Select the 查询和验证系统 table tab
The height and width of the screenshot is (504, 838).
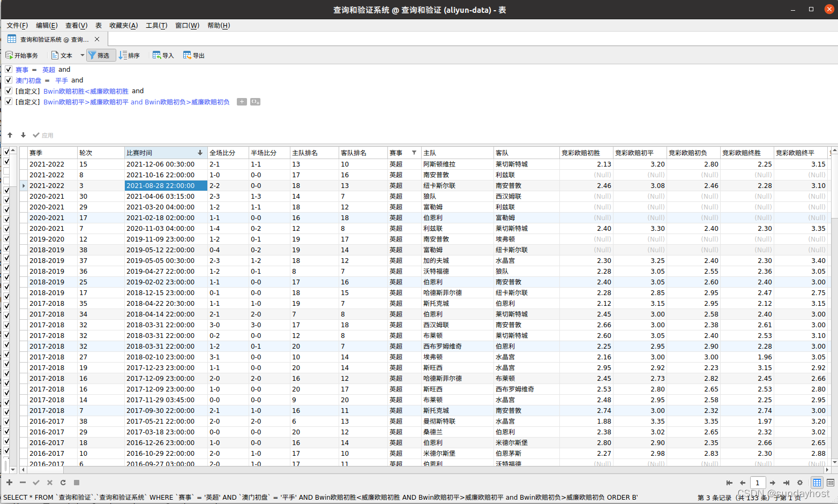pos(54,39)
